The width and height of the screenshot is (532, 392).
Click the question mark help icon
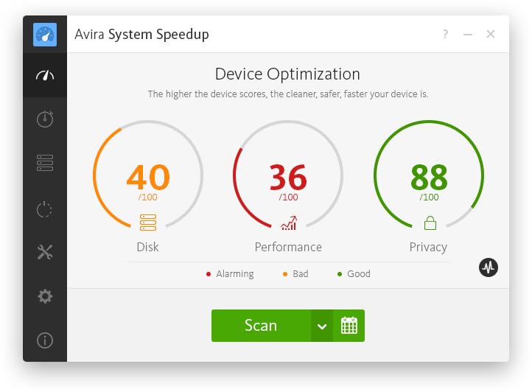445,35
